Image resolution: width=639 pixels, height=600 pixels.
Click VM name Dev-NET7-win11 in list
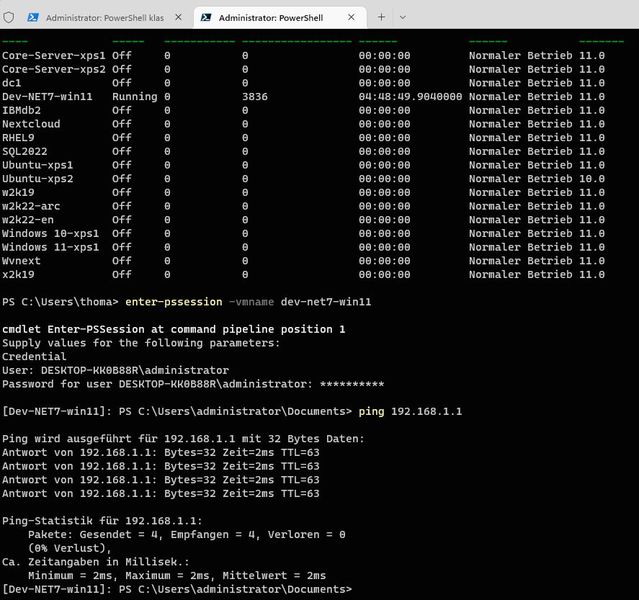(47, 97)
